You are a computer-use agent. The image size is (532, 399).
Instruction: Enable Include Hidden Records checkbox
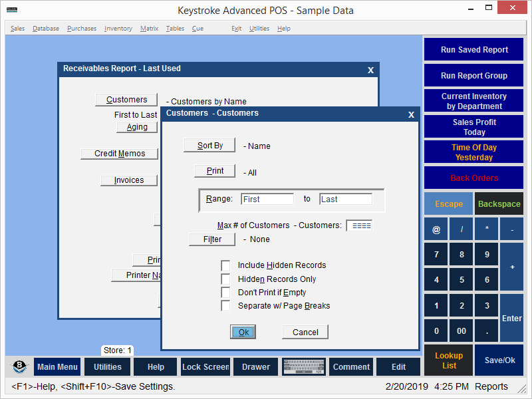point(226,265)
